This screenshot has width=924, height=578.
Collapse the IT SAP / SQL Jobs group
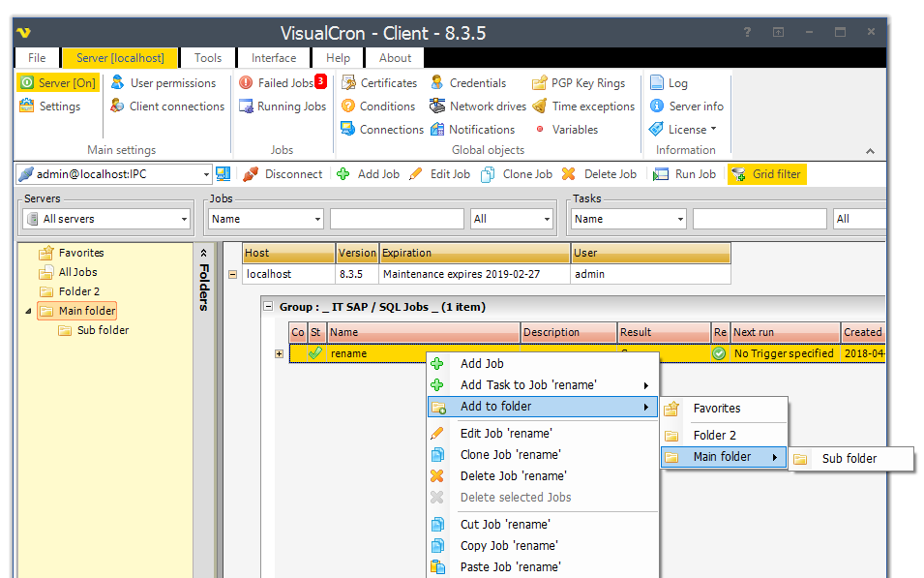pos(267,307)
